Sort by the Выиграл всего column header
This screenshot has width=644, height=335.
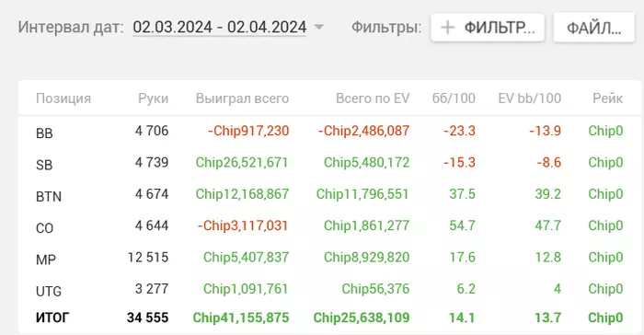(242, 98)
